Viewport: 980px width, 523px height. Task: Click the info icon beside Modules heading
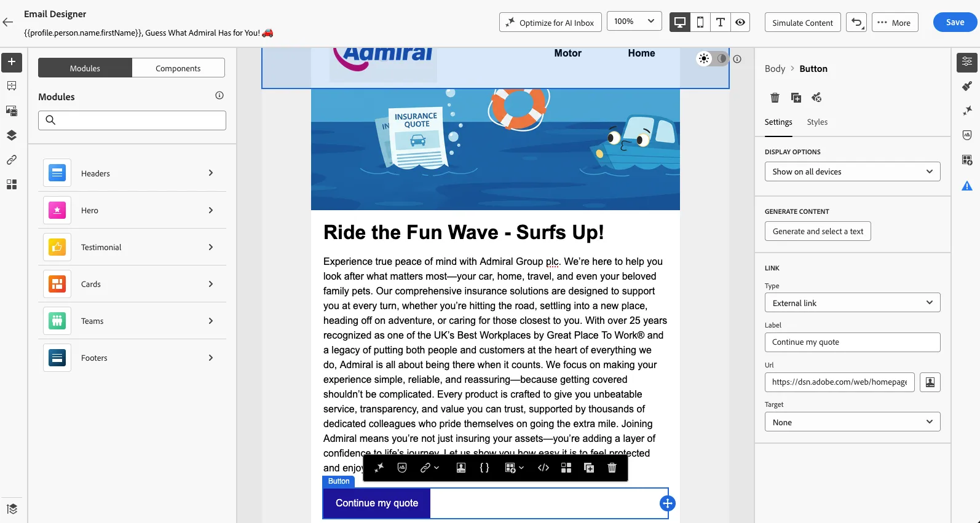pyautogui.click(x=219, y=95)
